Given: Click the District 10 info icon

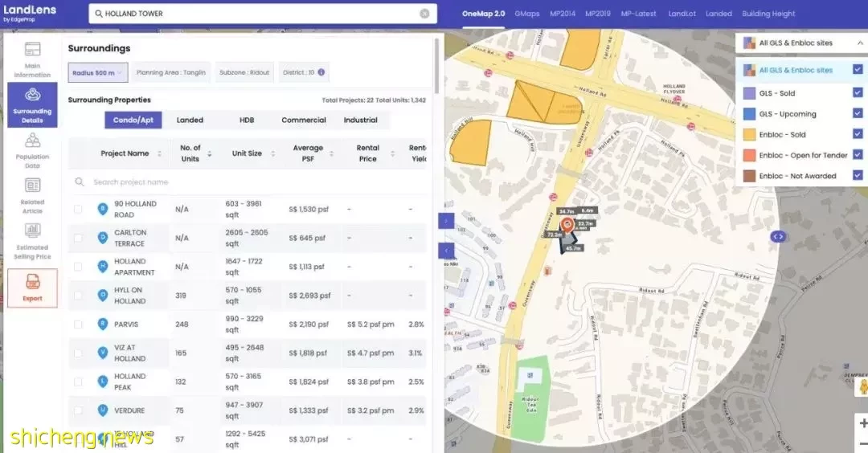Looking at the screenshot, I should 321,72.
